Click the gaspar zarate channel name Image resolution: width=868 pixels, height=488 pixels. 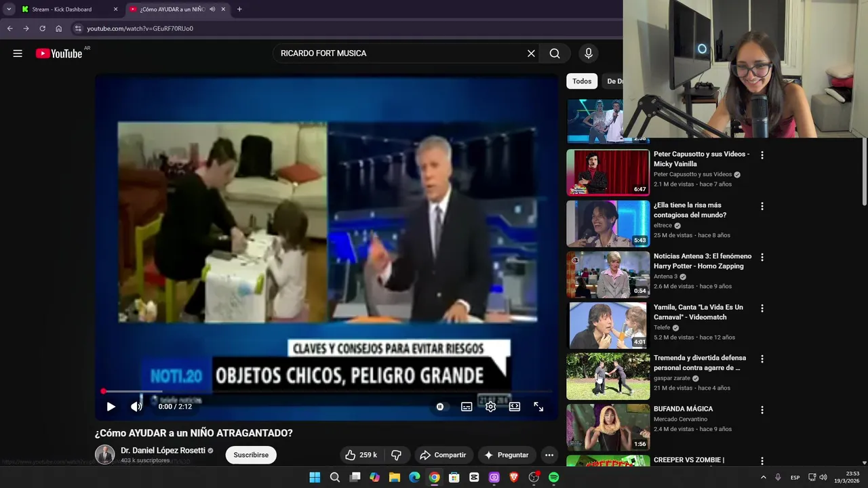pyautogui.click(x=671, y=378)
